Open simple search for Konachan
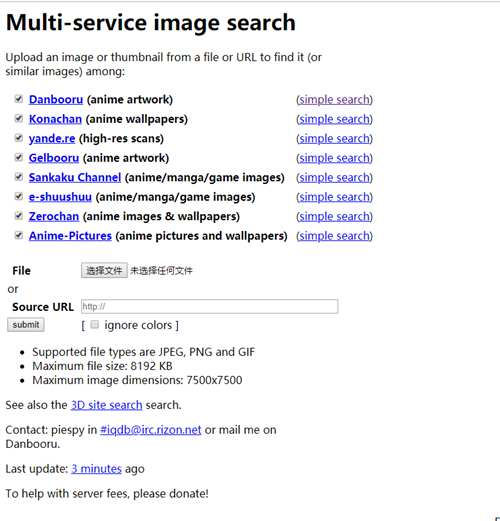This screenshot has width=500, height=521. coord(334,119)
